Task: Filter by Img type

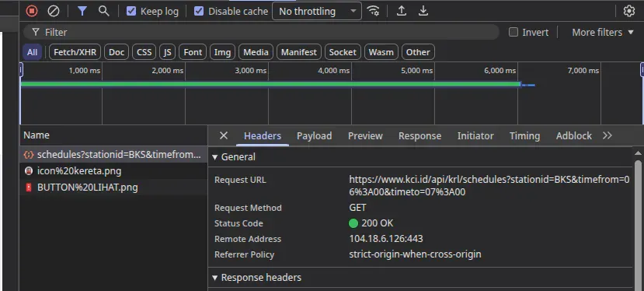Action: 222,52
